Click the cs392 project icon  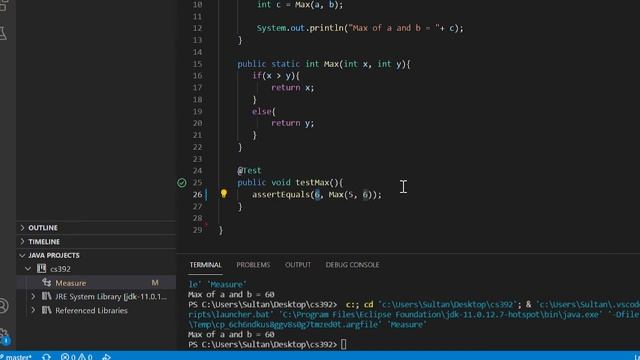coord(41,269)
